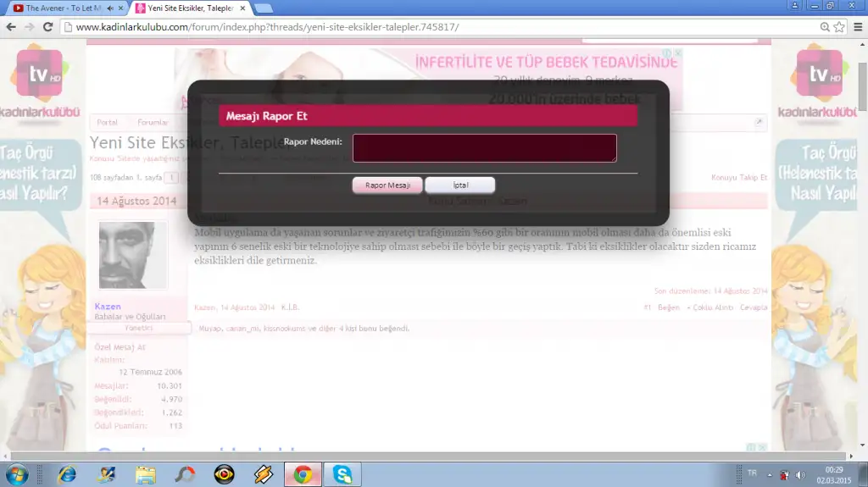The width and height of the screenshot is (868, 487).
Task: Click the volume speaker tray icon
Action: pos(801,474)
